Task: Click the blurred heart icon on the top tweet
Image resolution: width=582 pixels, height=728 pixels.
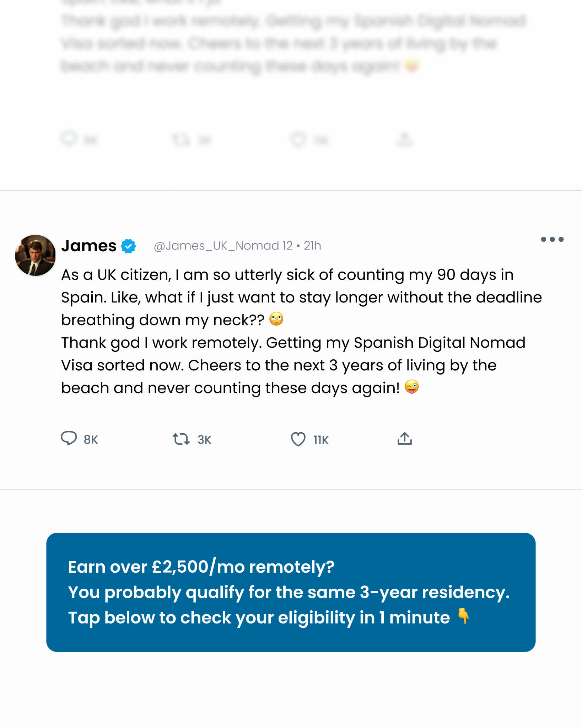Action: (x=298, y=140)
